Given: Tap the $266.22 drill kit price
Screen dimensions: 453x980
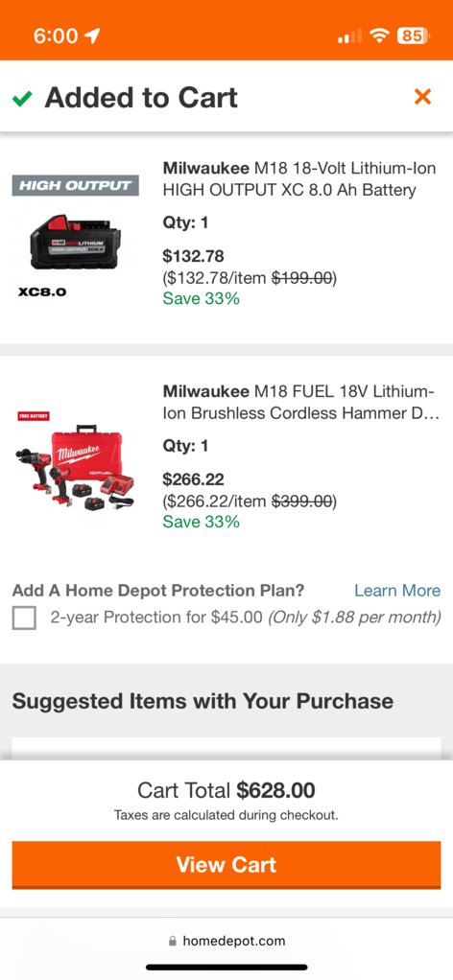Looking at the screenshot, I should click(193, 479).
